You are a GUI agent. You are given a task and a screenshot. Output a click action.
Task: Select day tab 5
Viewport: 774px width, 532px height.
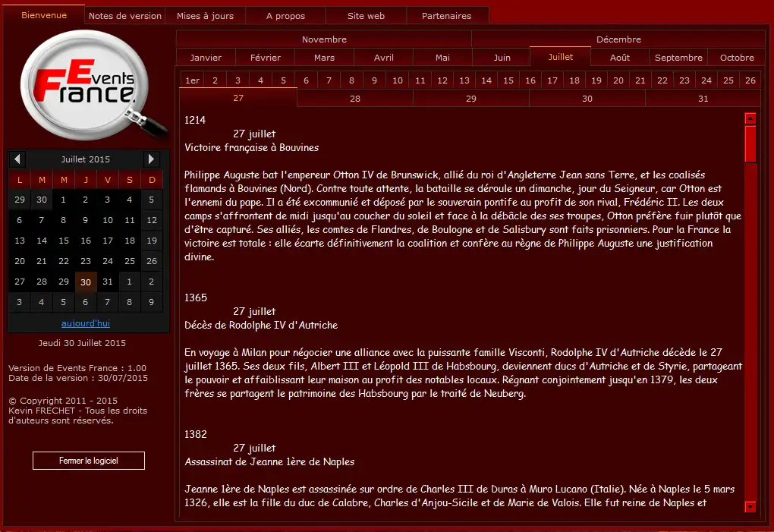[x=283, y=80]
